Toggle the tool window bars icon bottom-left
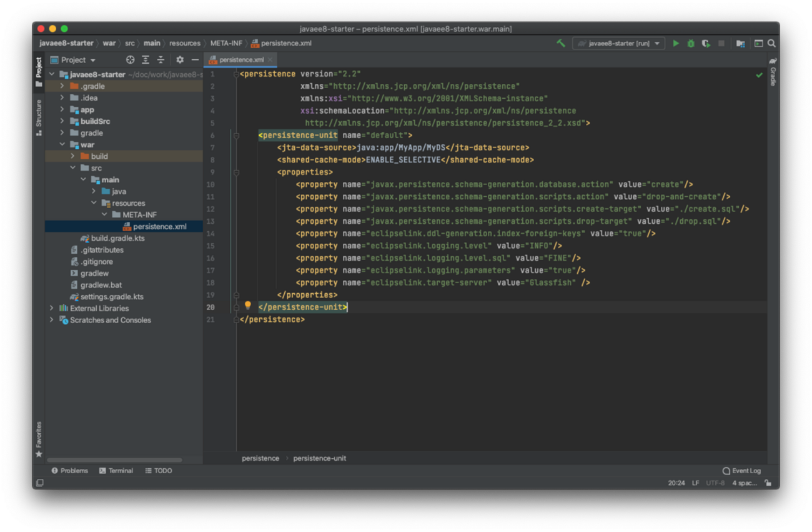This screenshot has height=532, width=812. [39, 483]
